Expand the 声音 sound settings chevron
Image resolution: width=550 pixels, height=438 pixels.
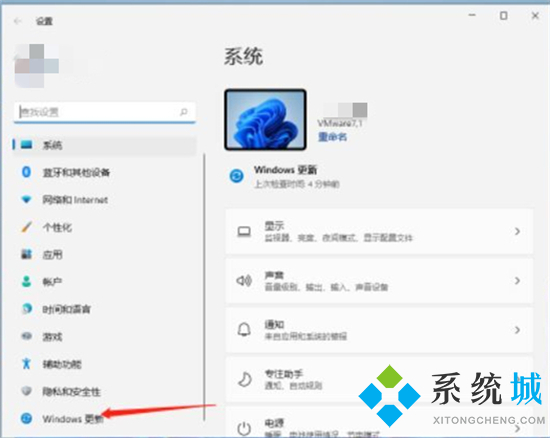(517, 281)
